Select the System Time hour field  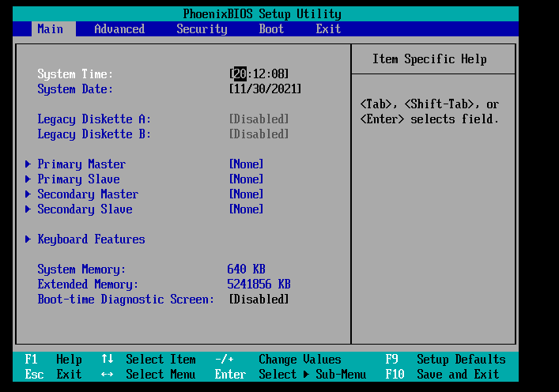[240, 74]
